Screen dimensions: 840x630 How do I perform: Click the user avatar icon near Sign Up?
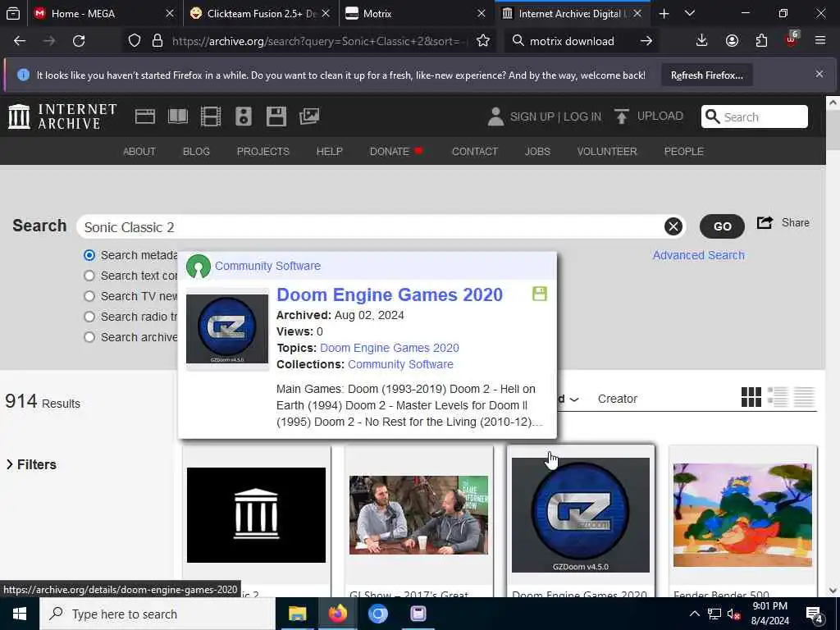coord(495,116)
